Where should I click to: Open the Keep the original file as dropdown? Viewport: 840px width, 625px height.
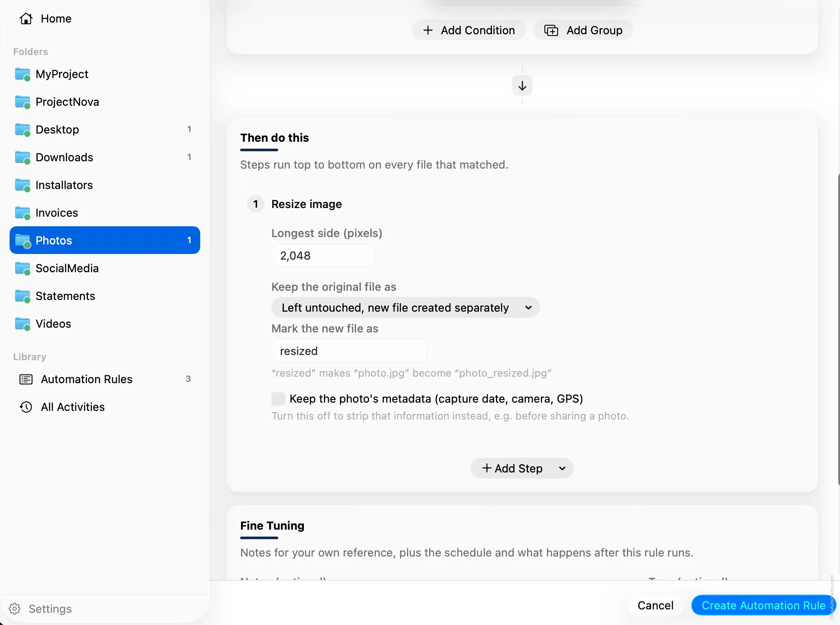point(406,308)
